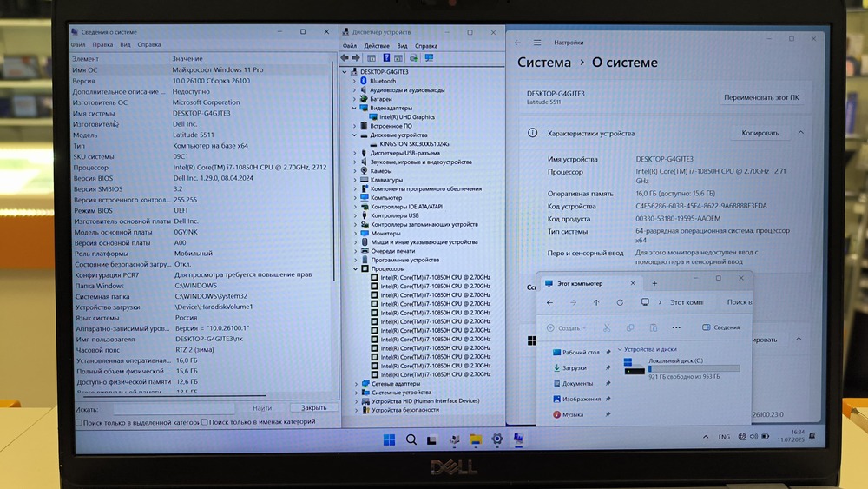Click back arrow in Настройки window
868x489 pixels.
click(x=517, y=42)
